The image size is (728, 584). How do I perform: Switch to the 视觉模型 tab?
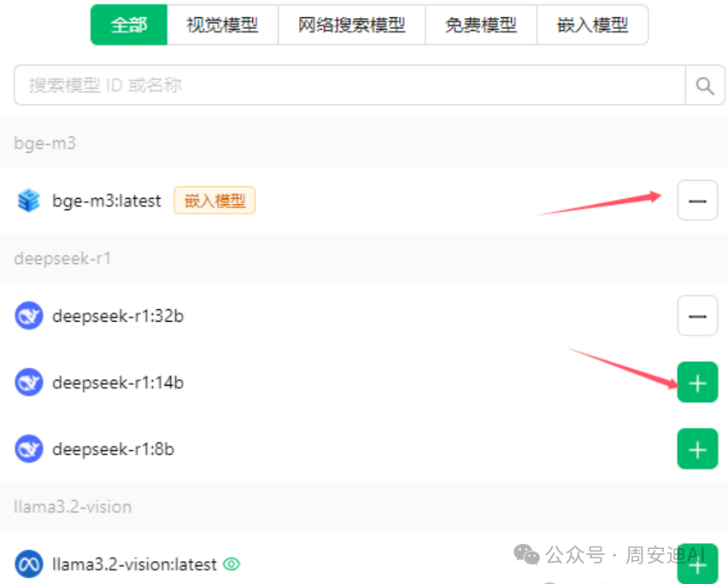(222, 25)
